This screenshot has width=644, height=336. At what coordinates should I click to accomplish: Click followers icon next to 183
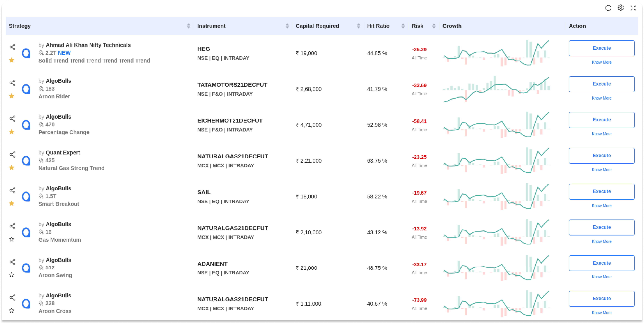[41, 88]
